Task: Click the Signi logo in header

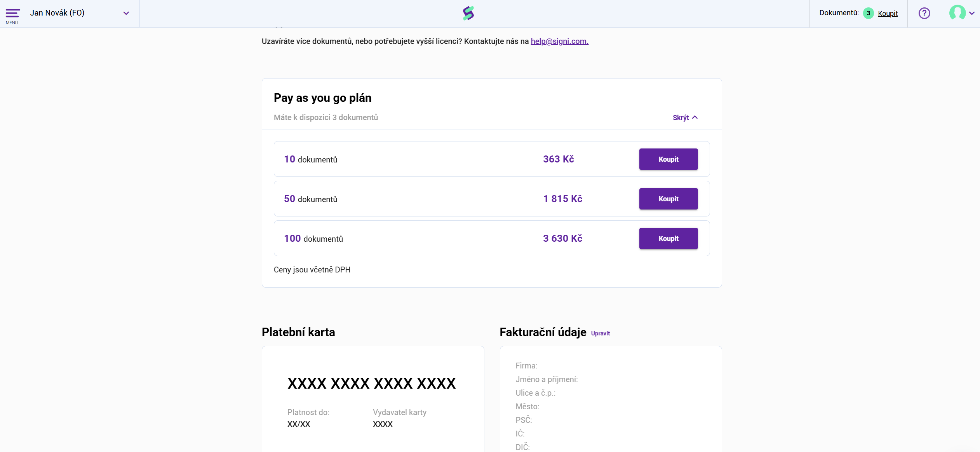Action: point(468,13)
